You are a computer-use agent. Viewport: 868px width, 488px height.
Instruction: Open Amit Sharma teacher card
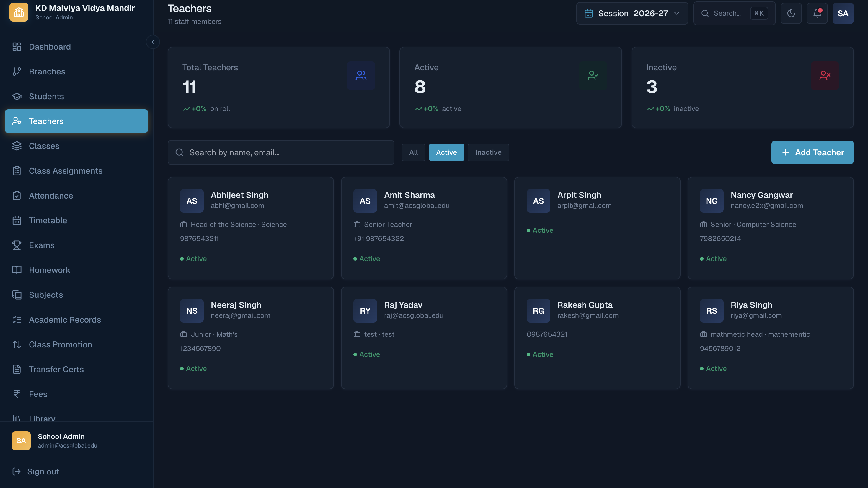424,228
